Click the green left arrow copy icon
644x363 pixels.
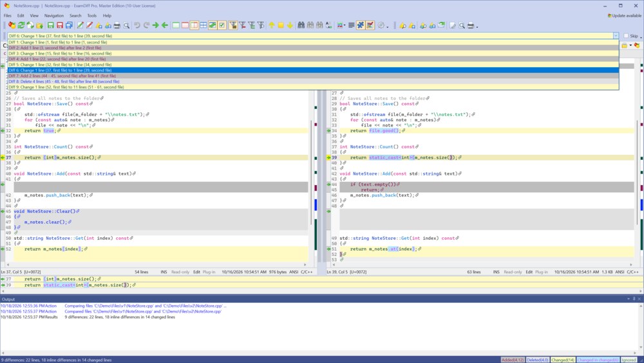(165, 26)
